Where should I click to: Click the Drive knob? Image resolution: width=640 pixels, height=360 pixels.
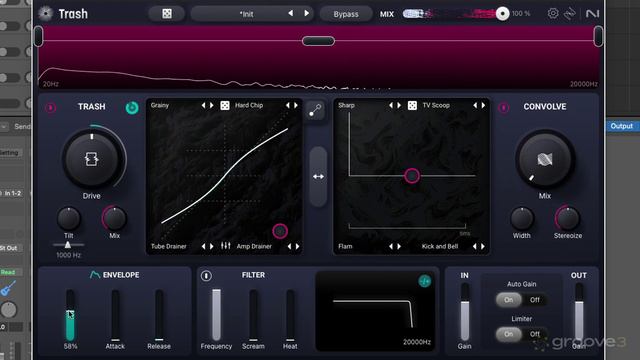92,159
